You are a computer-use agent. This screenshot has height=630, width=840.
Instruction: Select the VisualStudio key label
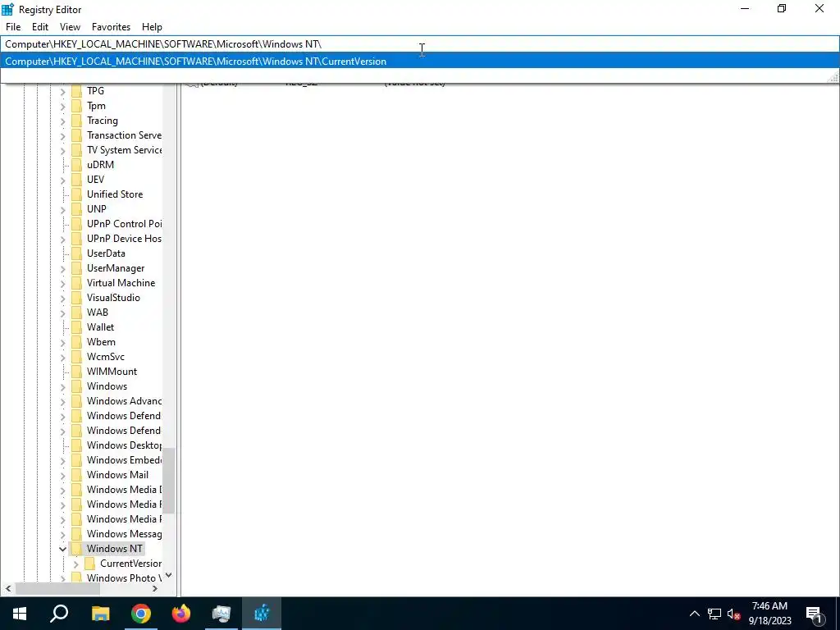113,297
